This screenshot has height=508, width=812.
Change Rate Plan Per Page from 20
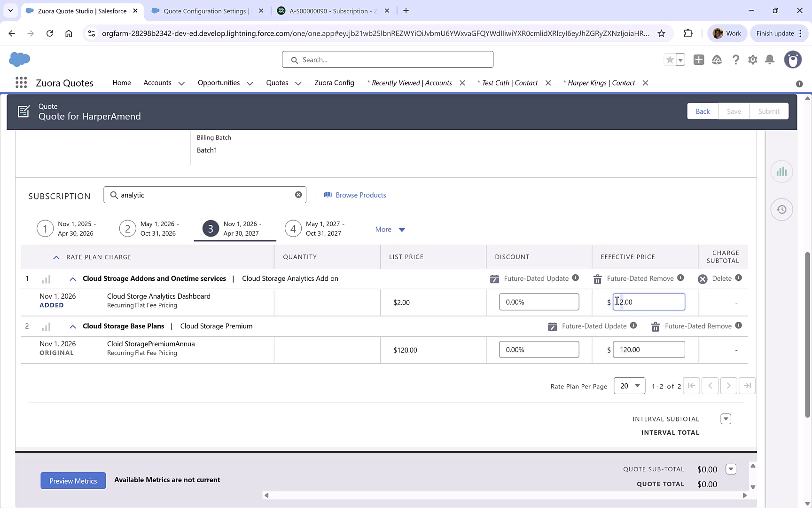[x=629, y=386]
